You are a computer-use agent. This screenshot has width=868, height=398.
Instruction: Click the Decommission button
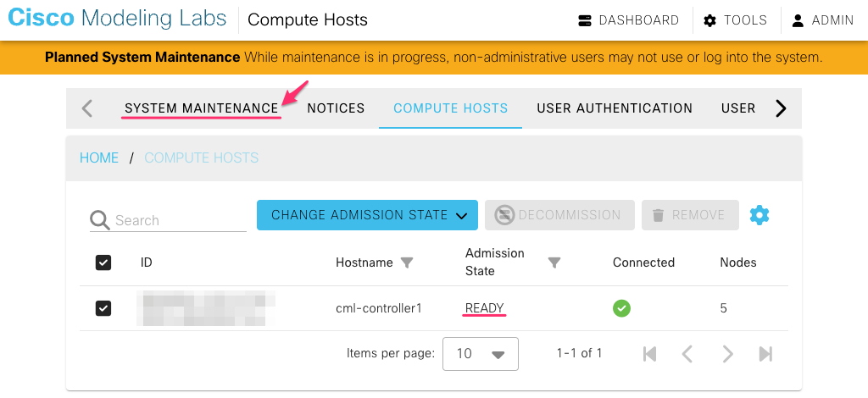[x=559, y=215]
